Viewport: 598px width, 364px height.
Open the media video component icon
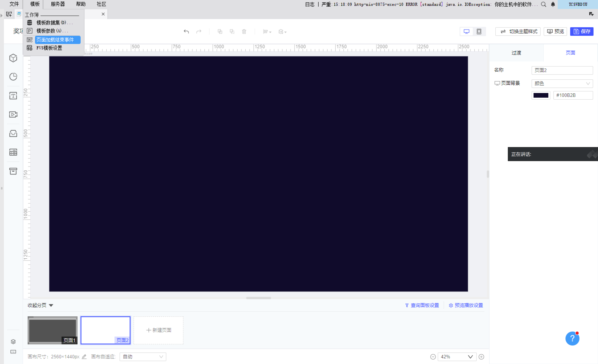click(13, 114)
